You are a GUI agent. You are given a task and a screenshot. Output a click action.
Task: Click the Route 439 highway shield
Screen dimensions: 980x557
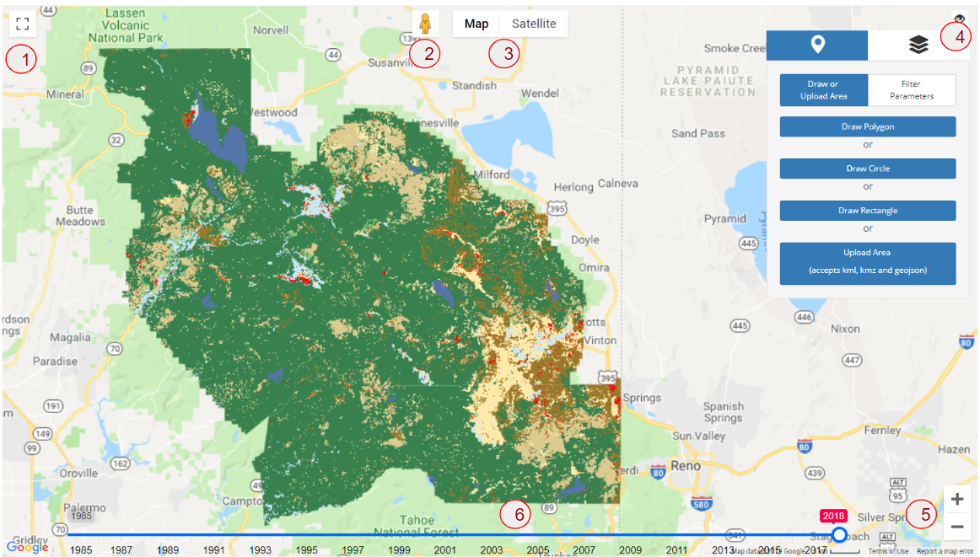click(815, 473)
